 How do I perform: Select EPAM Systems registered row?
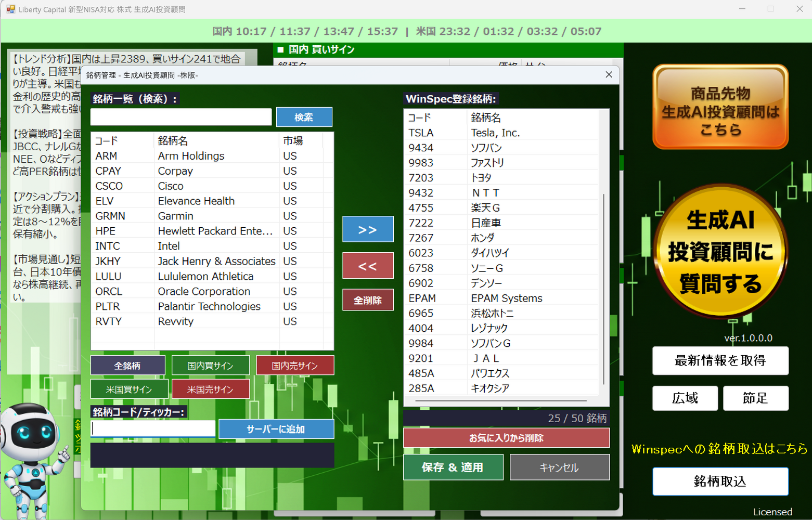(502, 299)
